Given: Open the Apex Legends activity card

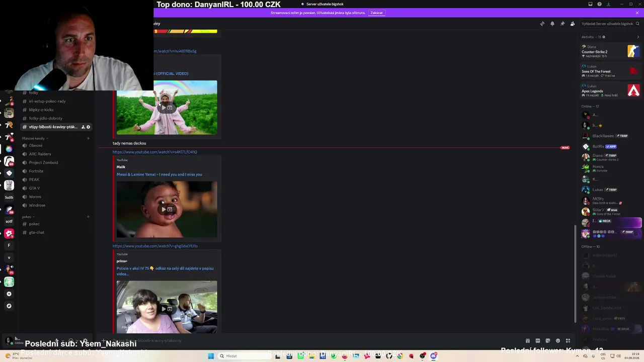Looking at the screenshot, I should pos(610,90).
